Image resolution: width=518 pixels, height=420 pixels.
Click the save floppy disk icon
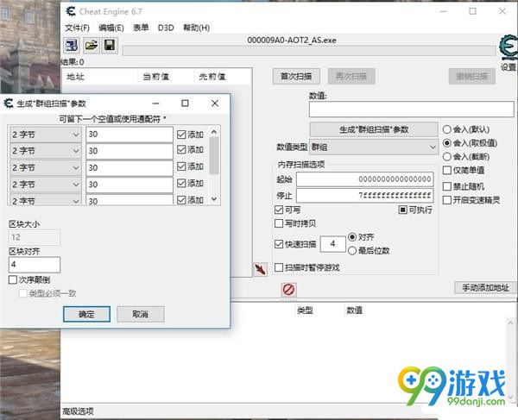[x=110, y=45]
